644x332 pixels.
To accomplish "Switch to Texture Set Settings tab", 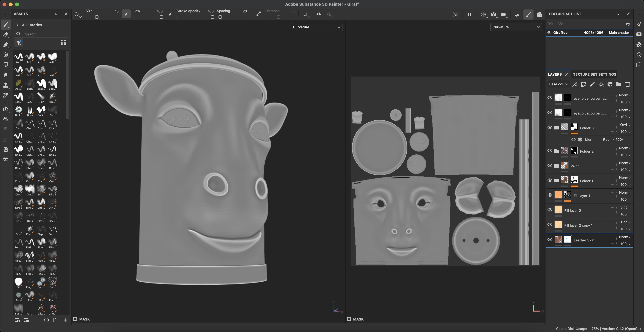I will 594,74.
